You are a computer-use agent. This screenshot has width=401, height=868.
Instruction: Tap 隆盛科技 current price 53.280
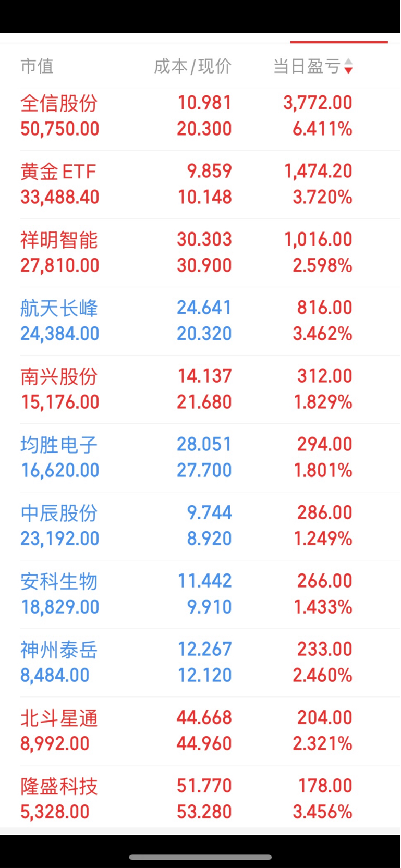click(204, 812)
